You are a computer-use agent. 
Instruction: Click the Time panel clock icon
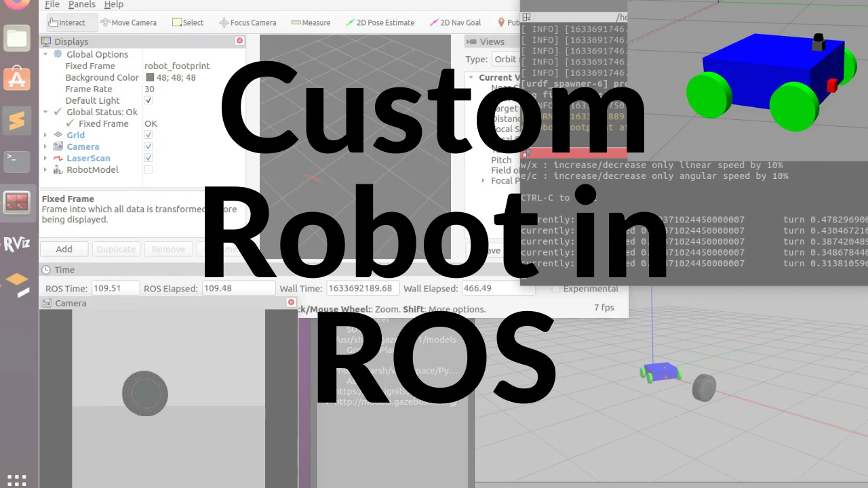46,270
